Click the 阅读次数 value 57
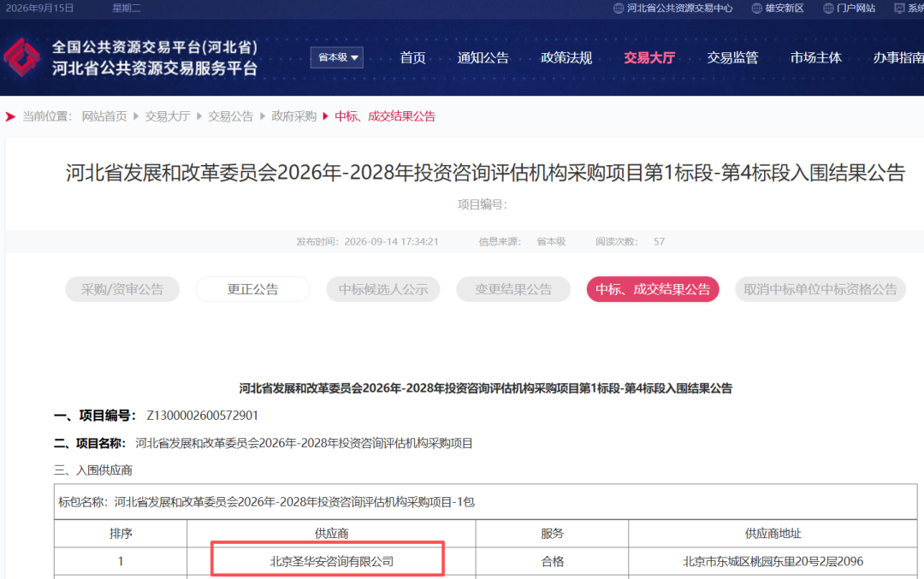 click(x=659, y=241)
